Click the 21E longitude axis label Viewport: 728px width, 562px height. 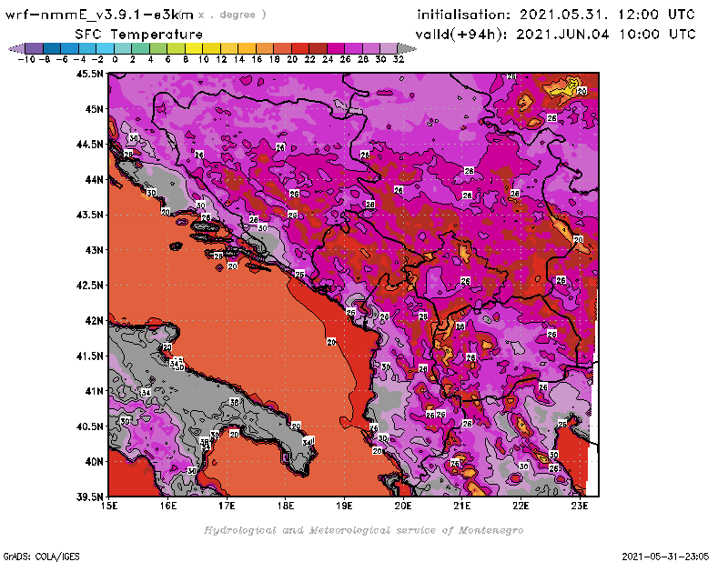pos(462,506)
